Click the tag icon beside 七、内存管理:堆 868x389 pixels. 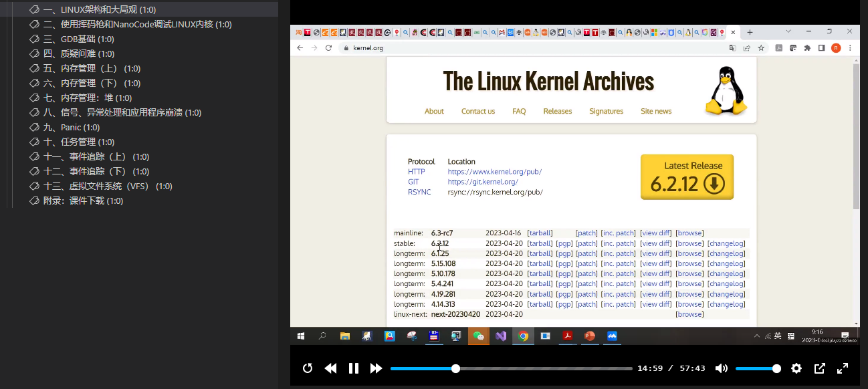tap(34, 98)
